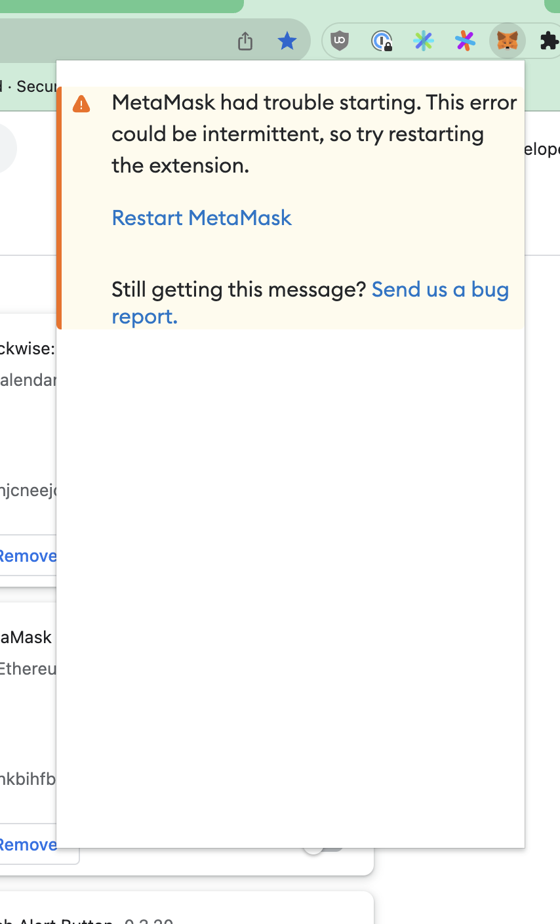
Task: Click the Restart MetaMask link
Action: [201, 218]
